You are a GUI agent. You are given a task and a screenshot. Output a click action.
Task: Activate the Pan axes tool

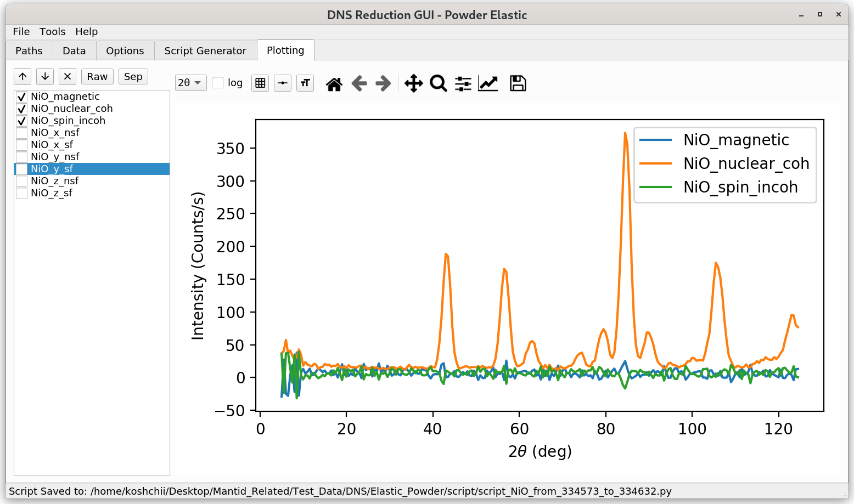pyautogui.click(x=413, y=84)
